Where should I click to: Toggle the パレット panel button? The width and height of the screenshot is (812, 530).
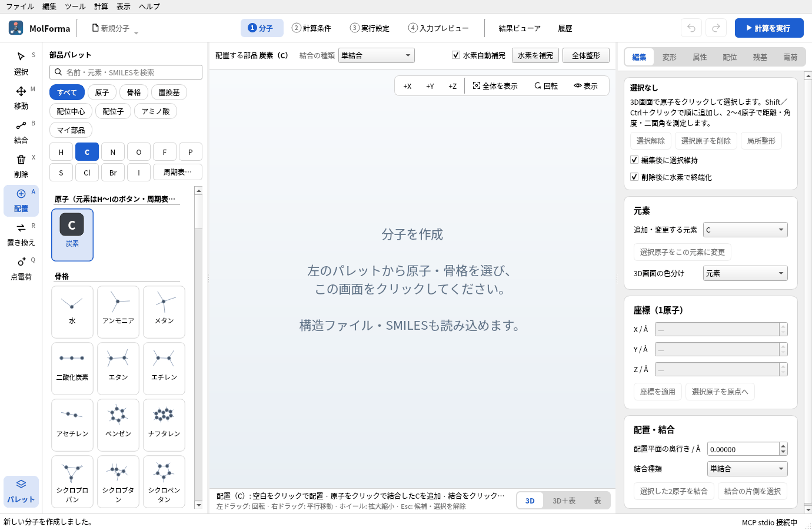[21, 491]
